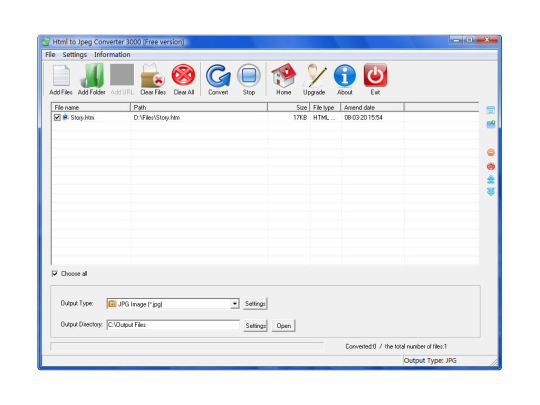Click the move-down arrow icon in right sidebar
Screen dimensions: 540x405
(x=491, y=192)
